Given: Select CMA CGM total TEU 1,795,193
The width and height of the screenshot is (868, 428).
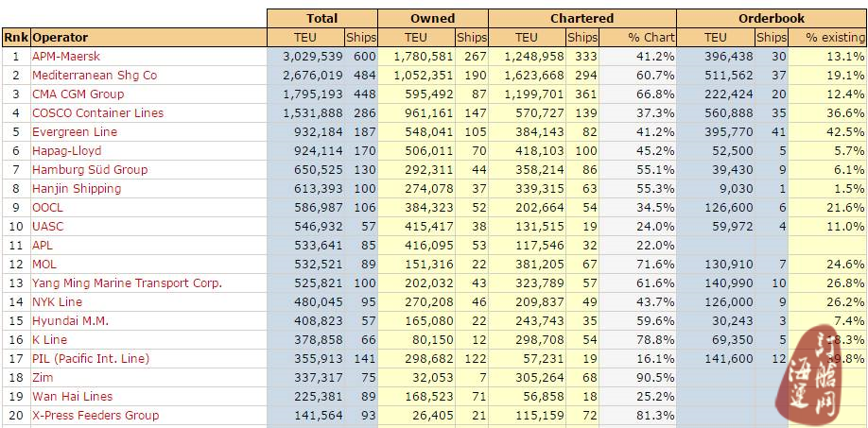Looking at the screenshot, I should tap(313, 94).
